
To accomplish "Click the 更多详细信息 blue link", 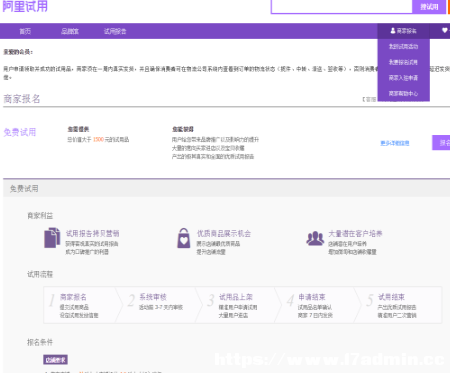I will (x=395, y=143).
